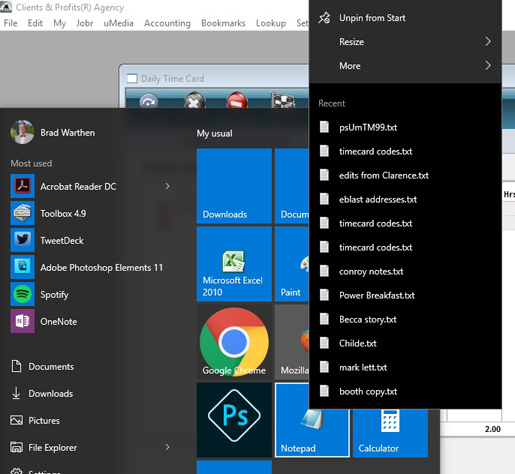Expand the More submenu arrow
This screenshot has width=515, height=474.
point(488,65)
